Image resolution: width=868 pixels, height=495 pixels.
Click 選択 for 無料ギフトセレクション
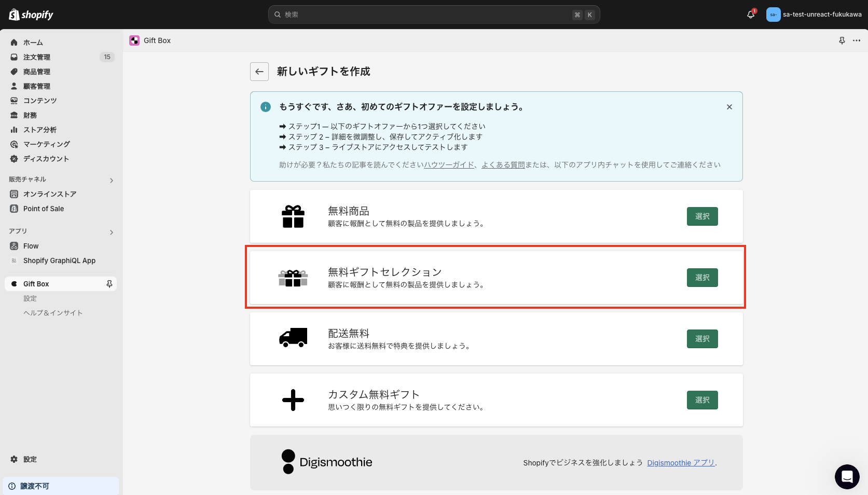702,278
